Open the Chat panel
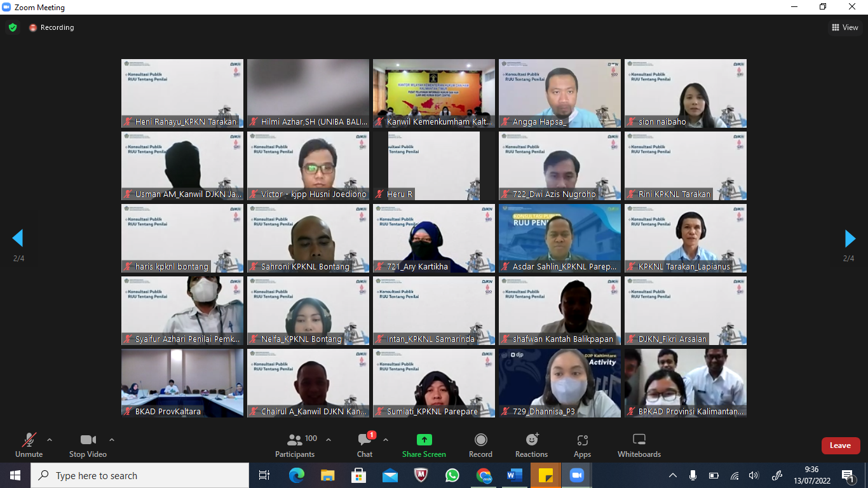Screen dimensions: 868x488 pos(365,445)
